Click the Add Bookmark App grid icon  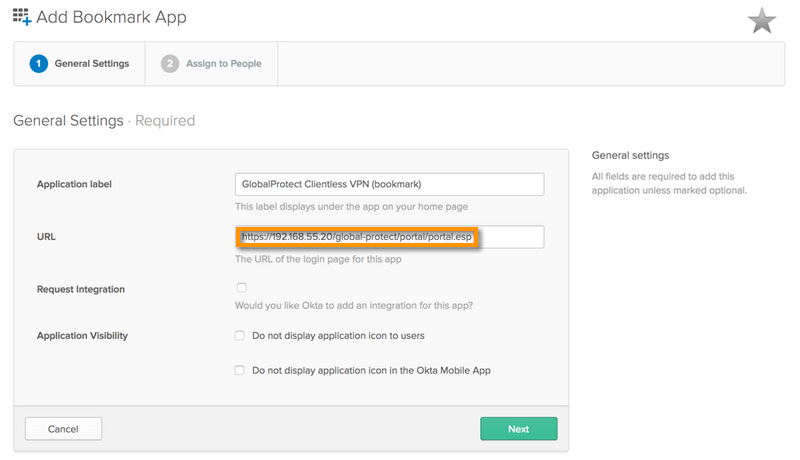tap(22, 17)
